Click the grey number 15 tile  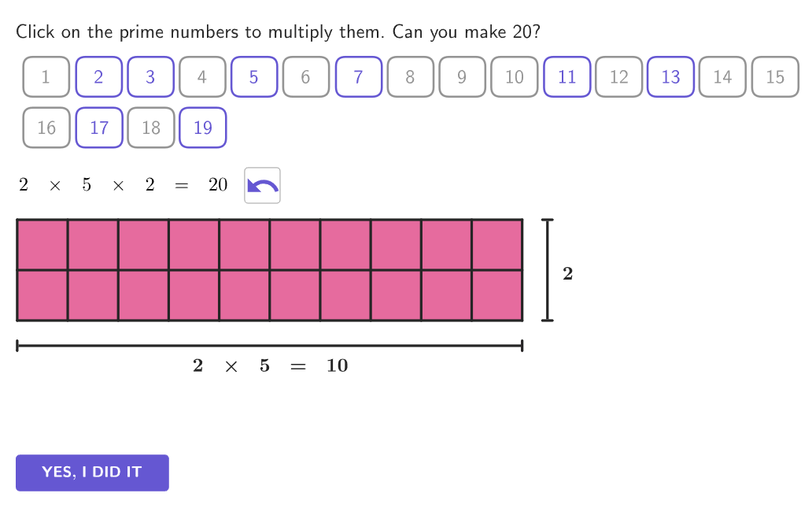tap(775, 76)
